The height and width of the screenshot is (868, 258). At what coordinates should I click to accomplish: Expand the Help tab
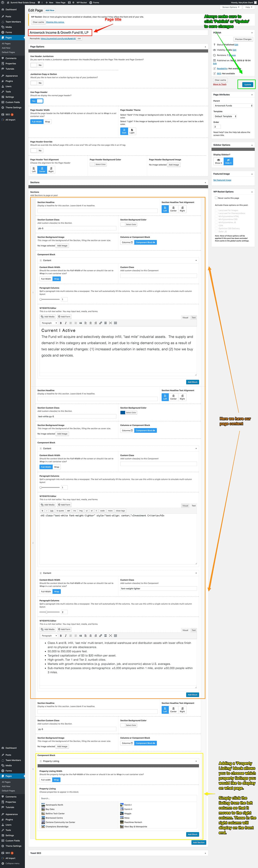pyautogui.click(x=249, y=7)
